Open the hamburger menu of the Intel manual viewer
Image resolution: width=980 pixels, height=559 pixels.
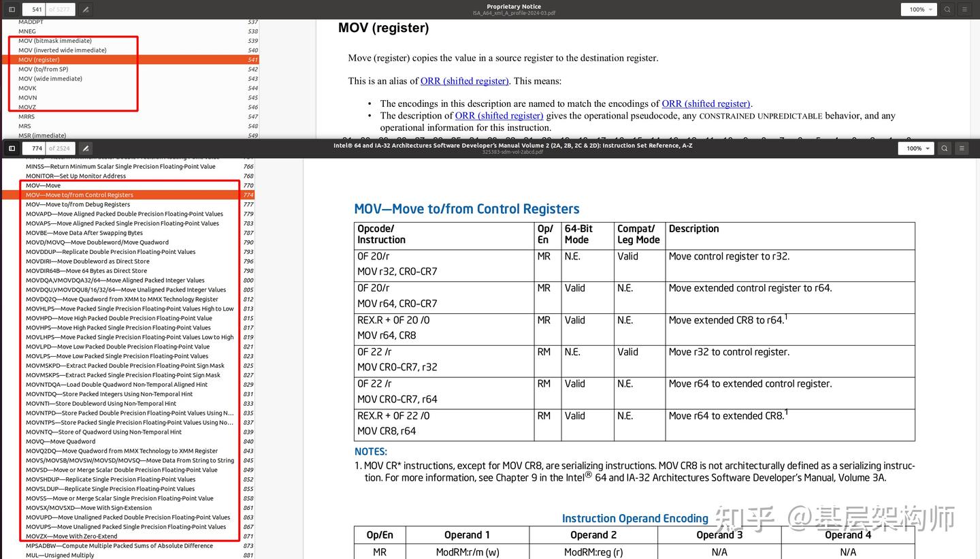(x=962, y=148)
